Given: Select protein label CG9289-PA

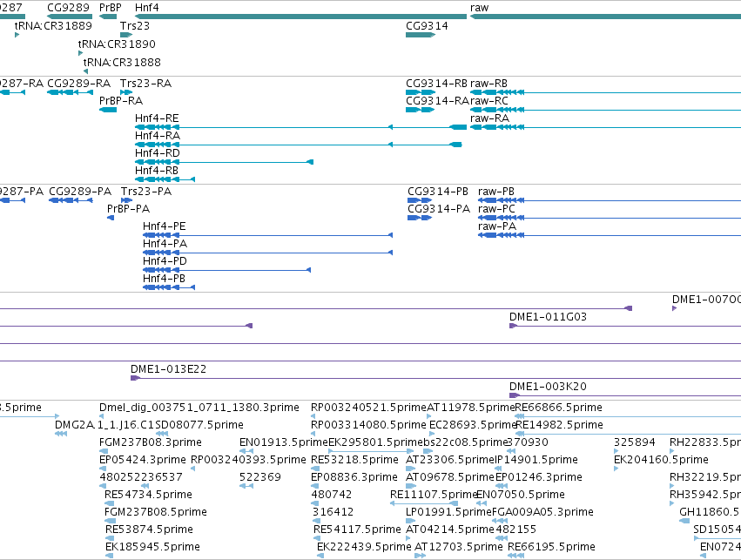Looking at the screenshot, I should (80, 192).
